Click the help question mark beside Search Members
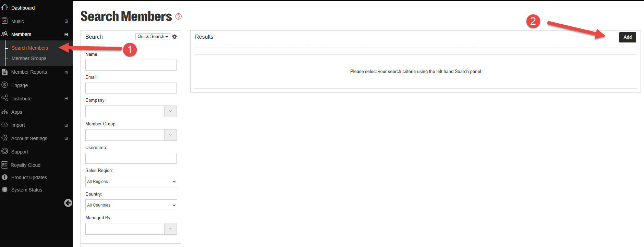This screenshot has height=247, width=644. pyautogui.click(x=179, y=16)
